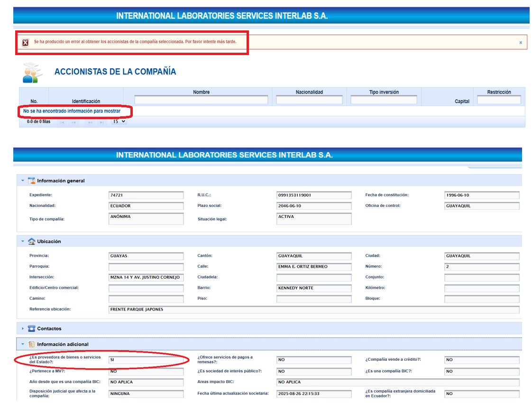Click the Es una compañía BIC field
The height and width of the screenshot is (404, 532).
click(482, 371)
